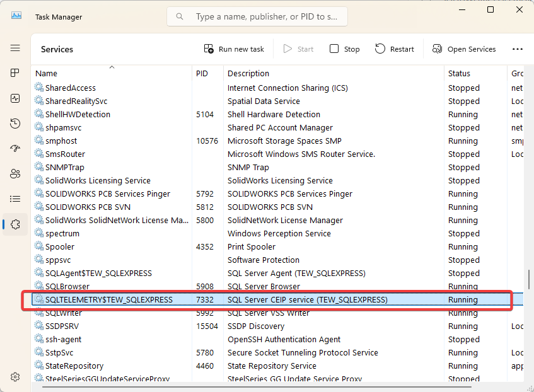Open the App history page icon
Viewport: 534px width, 392px height.
15,124
